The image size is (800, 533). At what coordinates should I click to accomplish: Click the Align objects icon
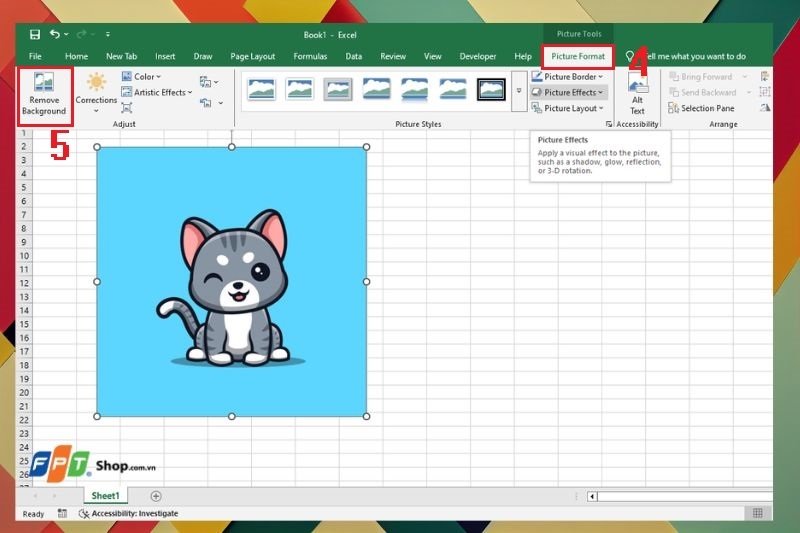(x=765, y=77)
